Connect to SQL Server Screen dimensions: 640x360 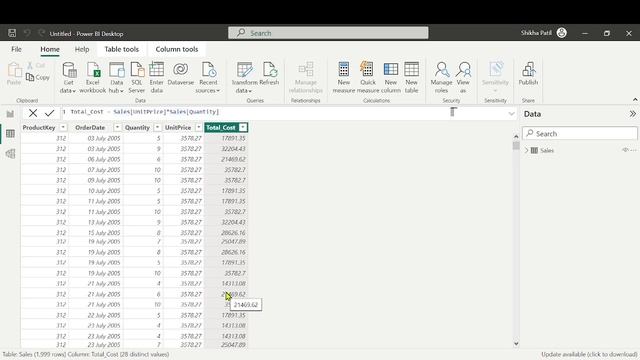coord(137,78)
